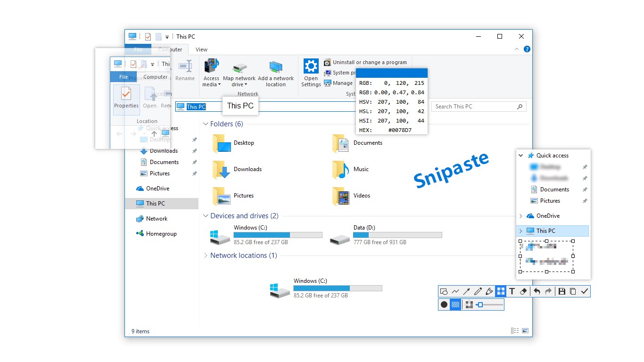Click the Open Settings button
Viewport: 644px width, 362px height.
311,73
